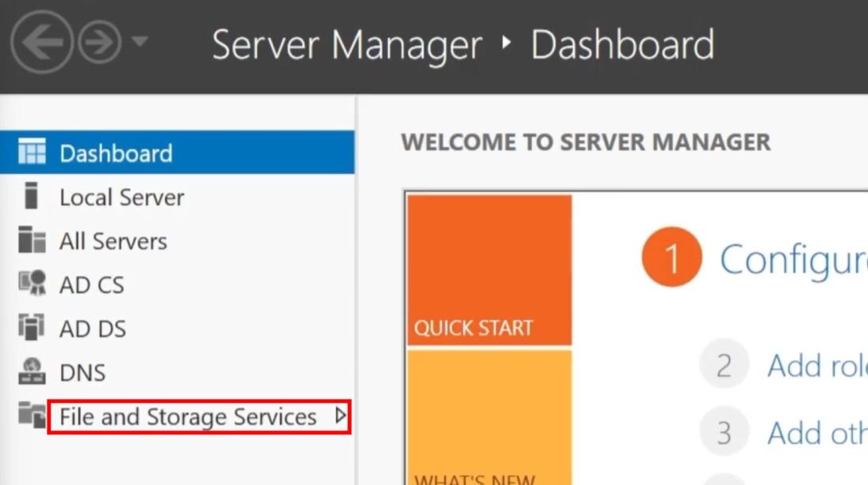Screen dimensions: 868x485
Task: Switch to the WHAT'S NEW tile
Action: [x=489, y=417]
